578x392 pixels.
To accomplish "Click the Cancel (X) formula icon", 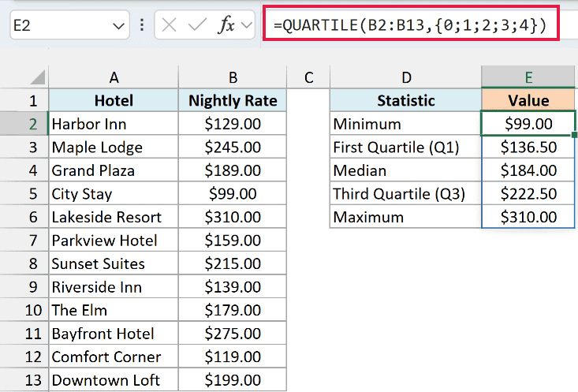I will (170, 25).
